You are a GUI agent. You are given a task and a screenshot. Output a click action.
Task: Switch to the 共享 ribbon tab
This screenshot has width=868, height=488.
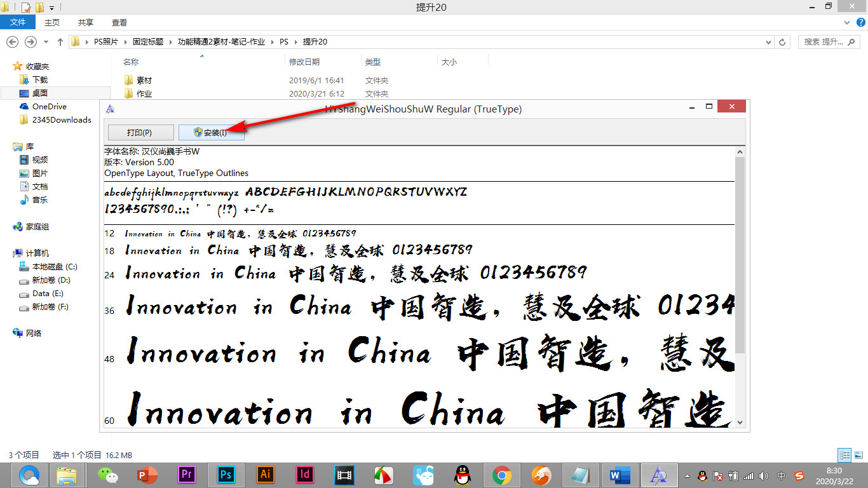point(86,22)
